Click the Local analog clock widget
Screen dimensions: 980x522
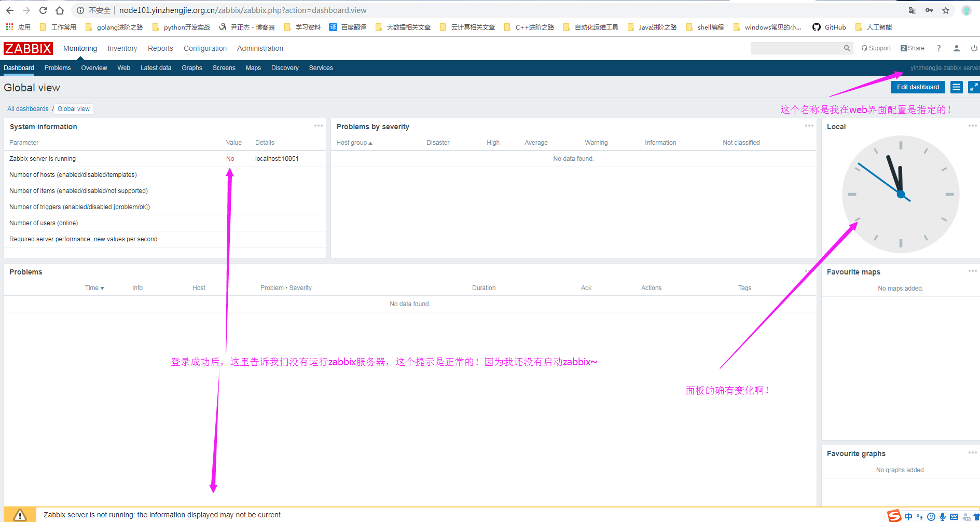[901, 195]
